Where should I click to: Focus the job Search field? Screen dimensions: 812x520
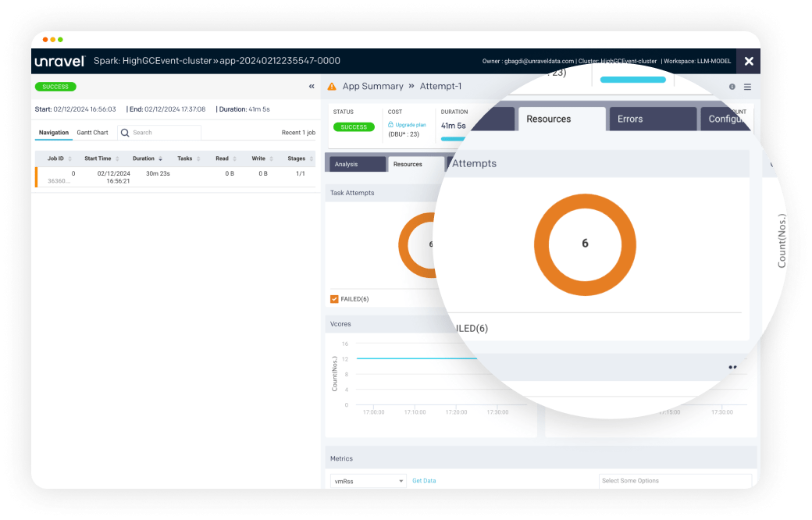tap(159, 133)
